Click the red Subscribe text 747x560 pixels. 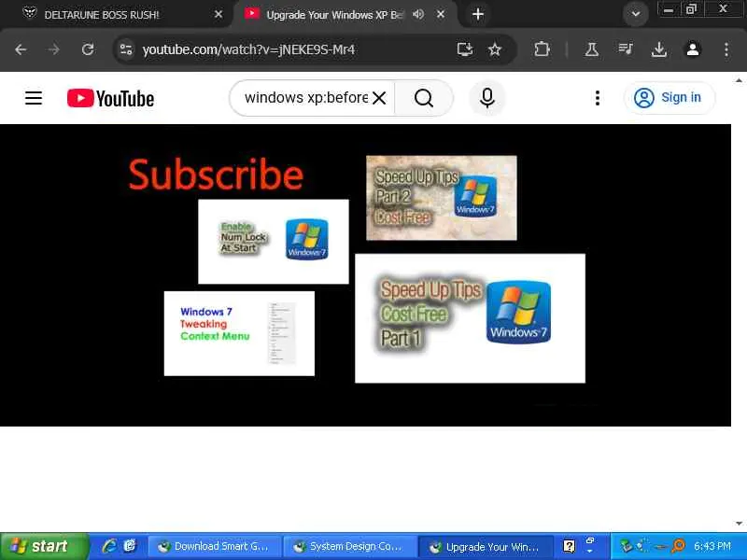(216, 175)
